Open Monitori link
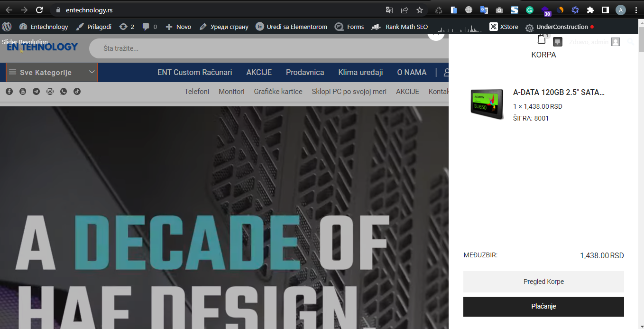Viewport: 644px width, 329px height. pyautogui.click(x=231, y=91)
